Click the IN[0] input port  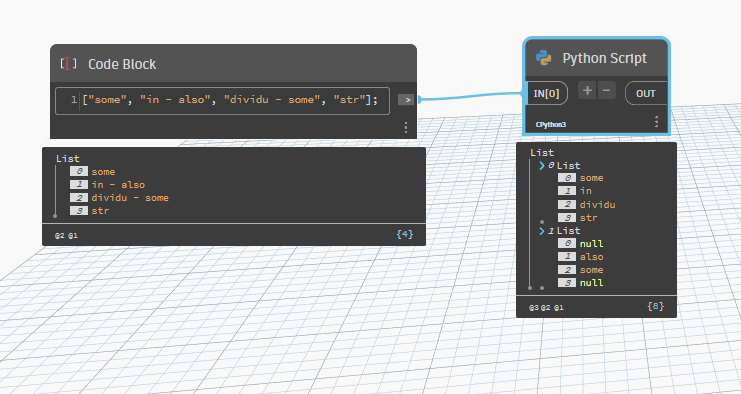coord(546,94)
